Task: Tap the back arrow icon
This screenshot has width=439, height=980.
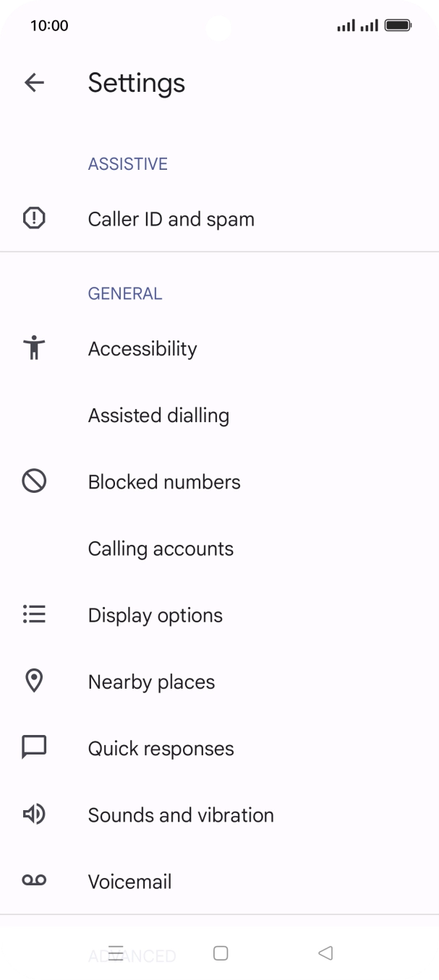Action: click(34, 82)
